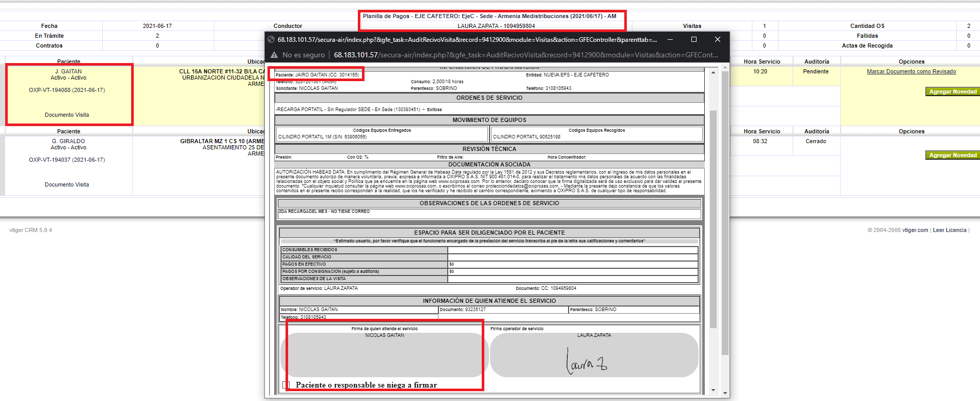Click patient name J. GAITAN
This screenshot has width=980, height=401.
68,71
